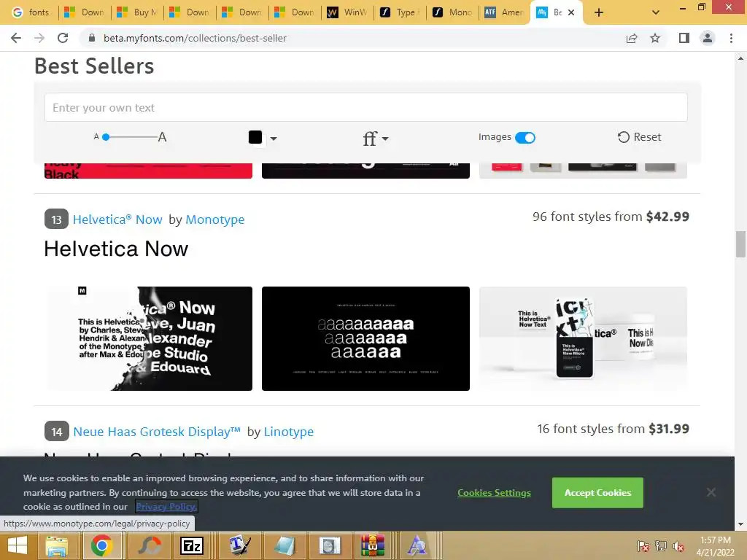Click the 'Enter your own text' field

(x=366, y=108)
